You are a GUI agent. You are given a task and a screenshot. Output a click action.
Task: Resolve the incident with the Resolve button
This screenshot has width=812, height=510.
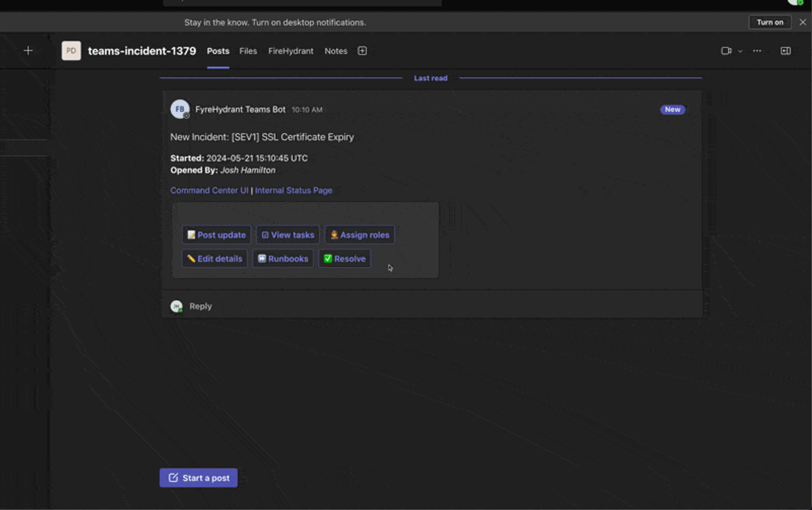pyautogui.click(x=344, y=259)
